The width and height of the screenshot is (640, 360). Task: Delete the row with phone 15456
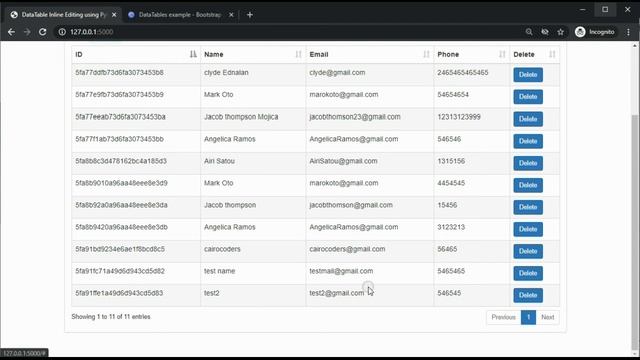point(528,207)
